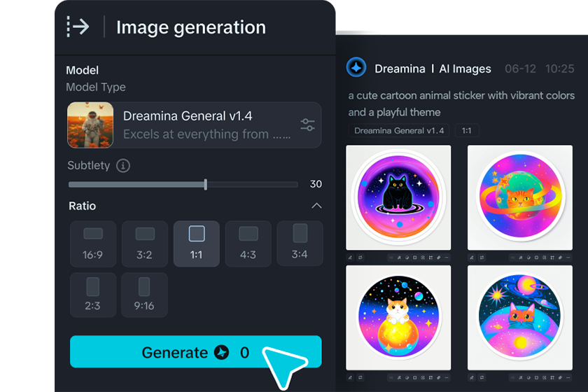Select the 16:9 ratio option
588x392 pixels.
[93, 244]
